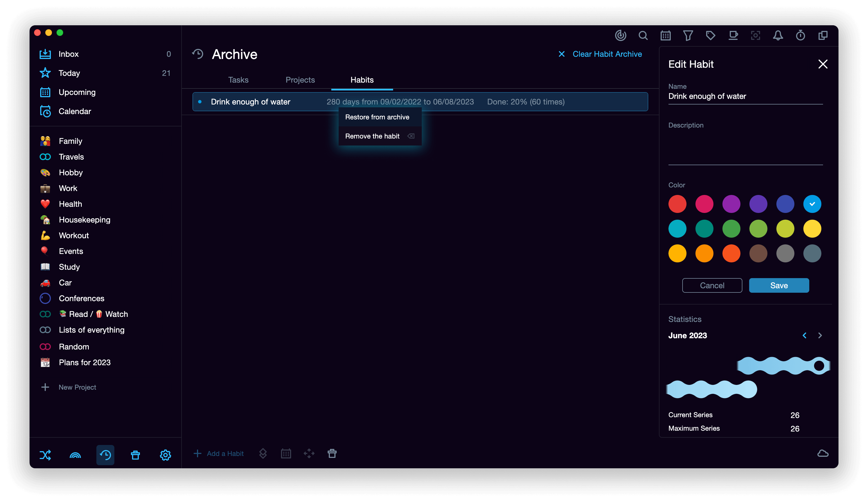
Task: Open Plans for 2023 project
Action: click(x=105, y=362)
